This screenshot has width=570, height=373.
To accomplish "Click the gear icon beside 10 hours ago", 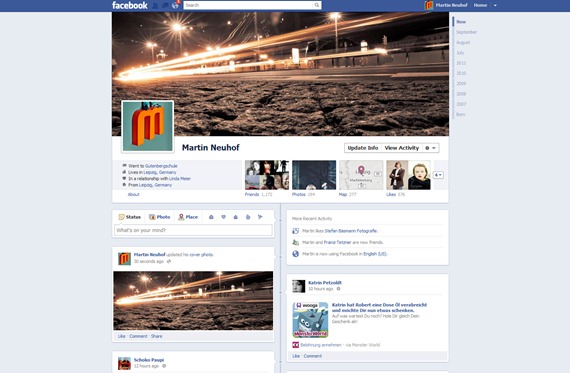I will [338, 289].
